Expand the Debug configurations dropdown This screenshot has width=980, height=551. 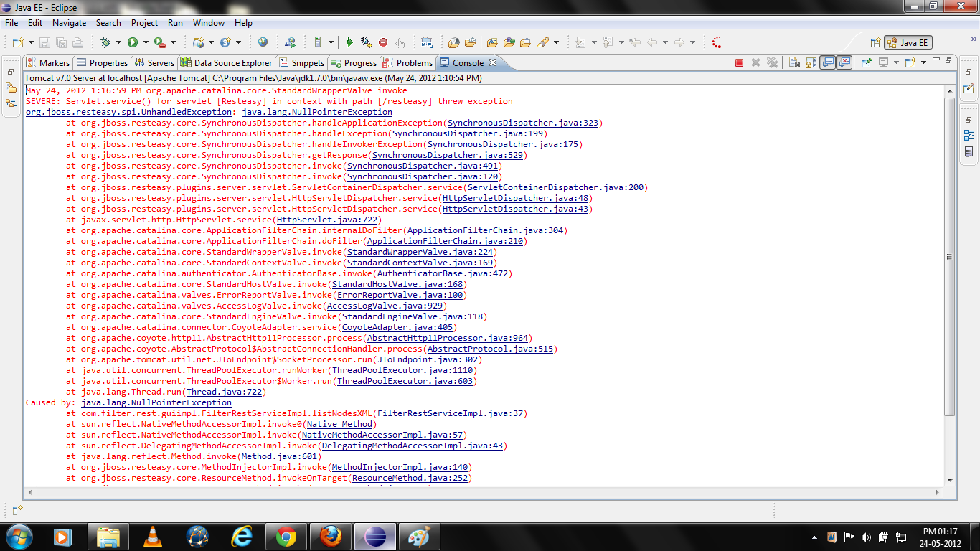tap(118, 42)
